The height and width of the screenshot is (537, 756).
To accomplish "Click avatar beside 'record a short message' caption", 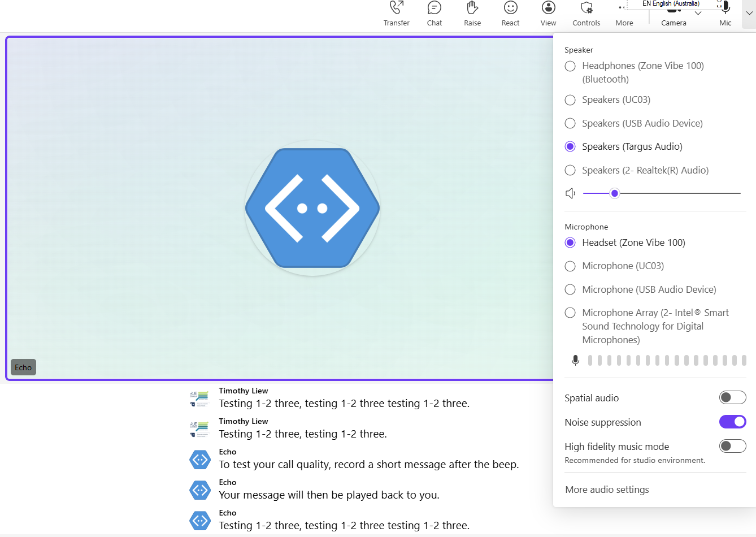I will 200,460.
